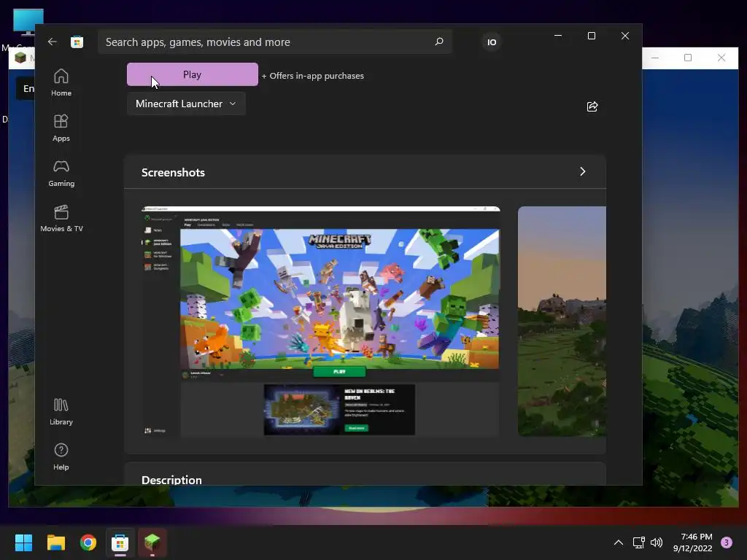Open Library in the sidebar
The width and height of the screenshot is (747, 560).
(x=61, y=411)
